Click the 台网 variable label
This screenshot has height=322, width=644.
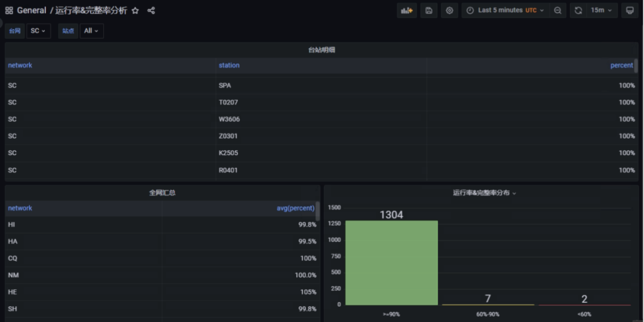(15, 31)
